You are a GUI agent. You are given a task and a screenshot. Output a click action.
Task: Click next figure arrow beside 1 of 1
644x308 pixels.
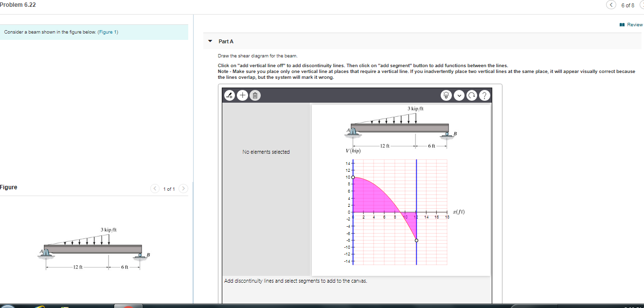183,188
